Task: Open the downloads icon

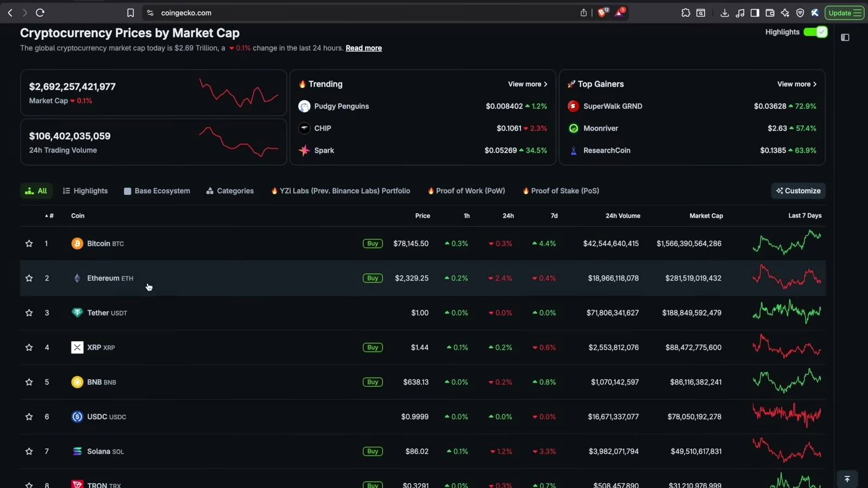Action: tap(724, 12)
